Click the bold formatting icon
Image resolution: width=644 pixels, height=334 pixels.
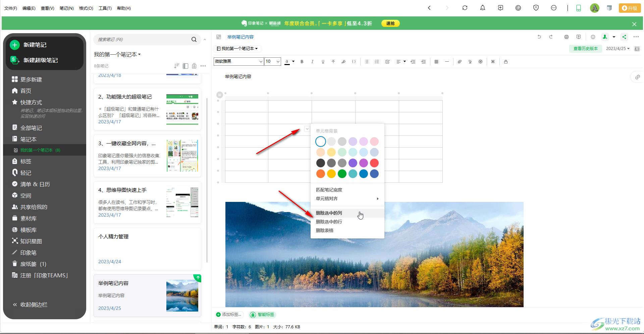tap(302, 62)
